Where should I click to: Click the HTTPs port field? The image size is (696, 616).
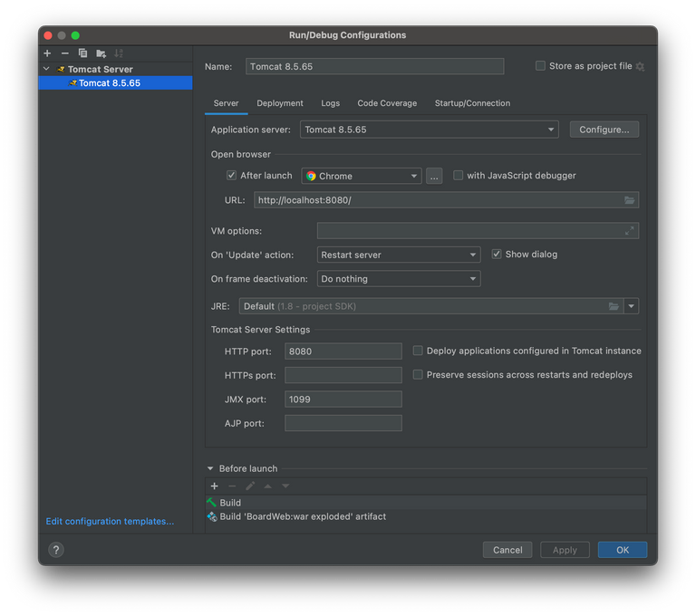343,375
